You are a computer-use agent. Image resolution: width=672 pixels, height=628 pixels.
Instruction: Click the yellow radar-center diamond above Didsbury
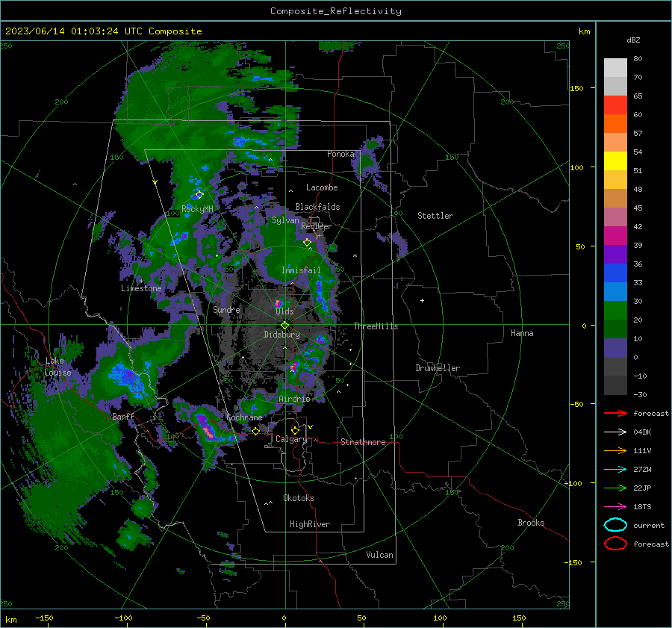click(x=285, y=326)
